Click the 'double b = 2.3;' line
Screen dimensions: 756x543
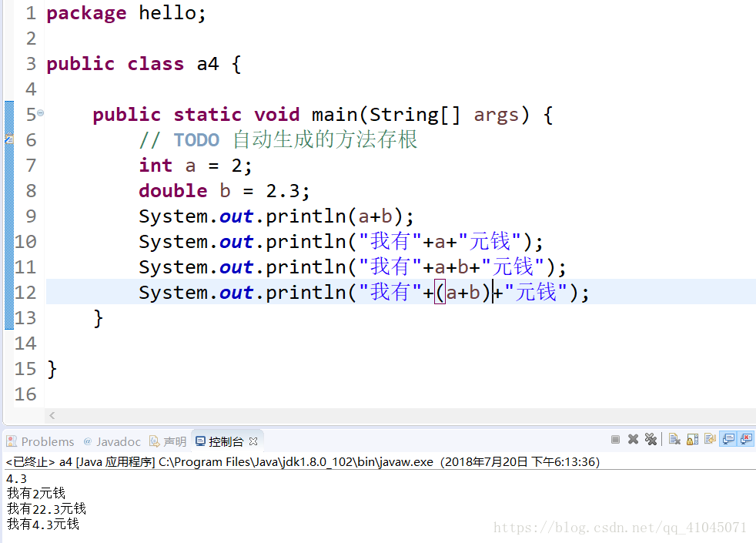[224, 191]
